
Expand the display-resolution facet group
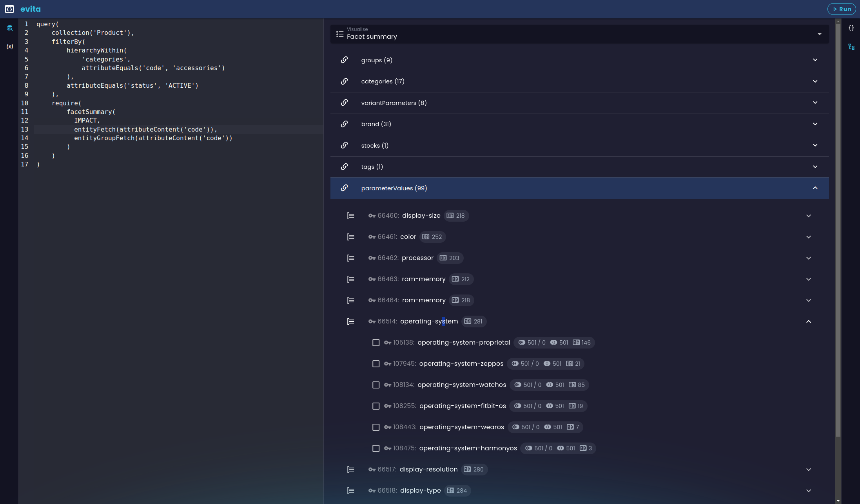(808, 470)
